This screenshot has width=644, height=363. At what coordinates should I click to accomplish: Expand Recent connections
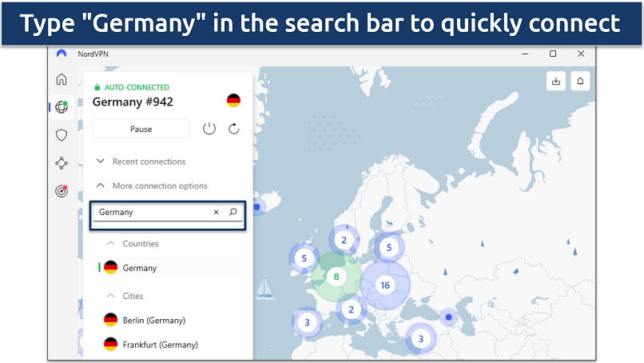141,162
